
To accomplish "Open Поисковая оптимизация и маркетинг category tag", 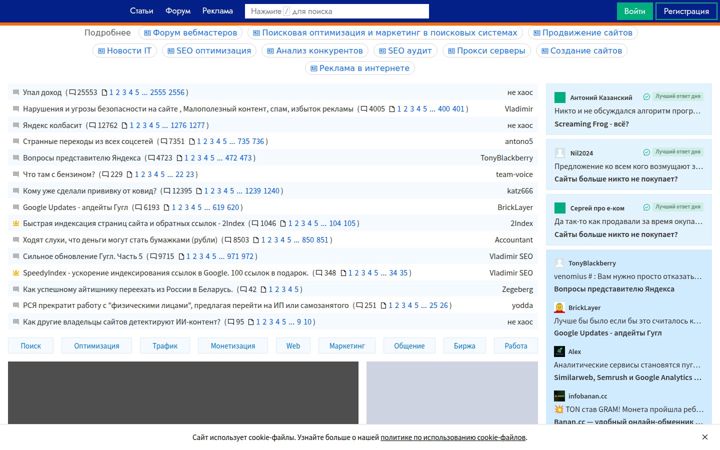I will tap(385, 33).
